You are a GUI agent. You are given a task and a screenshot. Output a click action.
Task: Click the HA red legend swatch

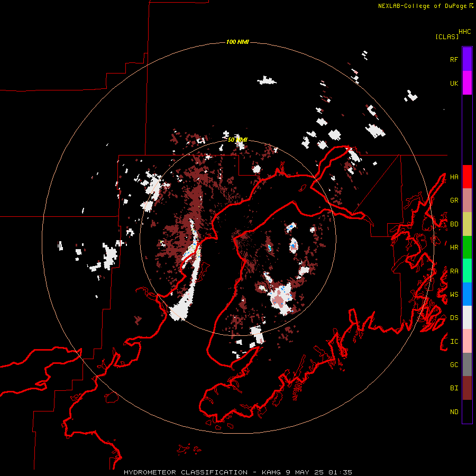coord(467,177)
